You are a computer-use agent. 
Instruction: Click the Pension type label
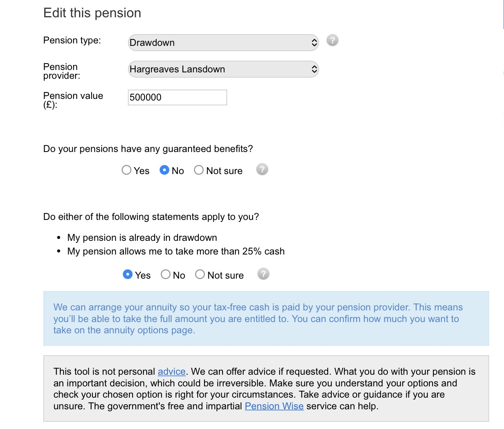72,40
